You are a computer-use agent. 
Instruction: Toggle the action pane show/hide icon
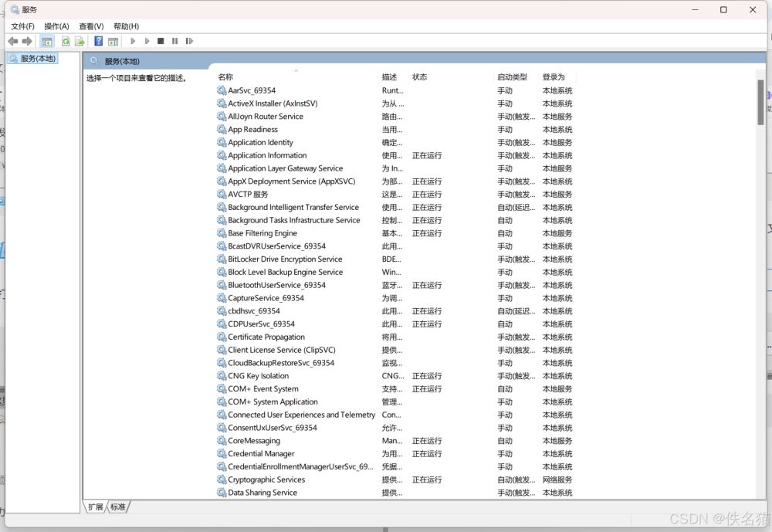tap(113, 41)
